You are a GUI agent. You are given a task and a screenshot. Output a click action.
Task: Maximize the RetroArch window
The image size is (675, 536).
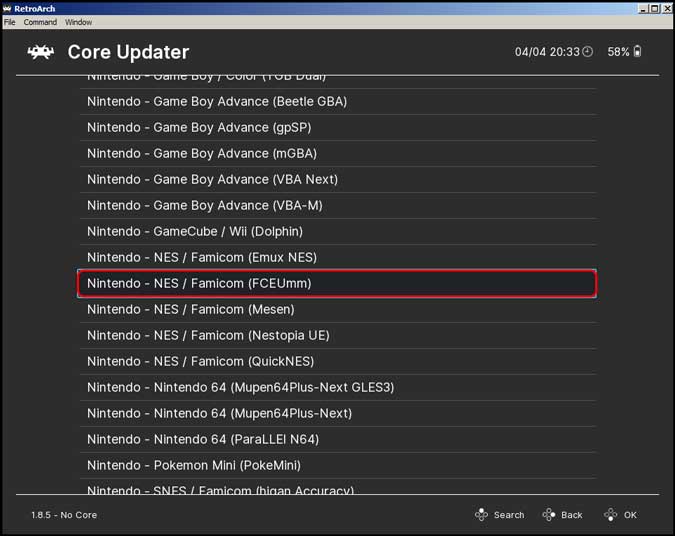click(654, 8)
